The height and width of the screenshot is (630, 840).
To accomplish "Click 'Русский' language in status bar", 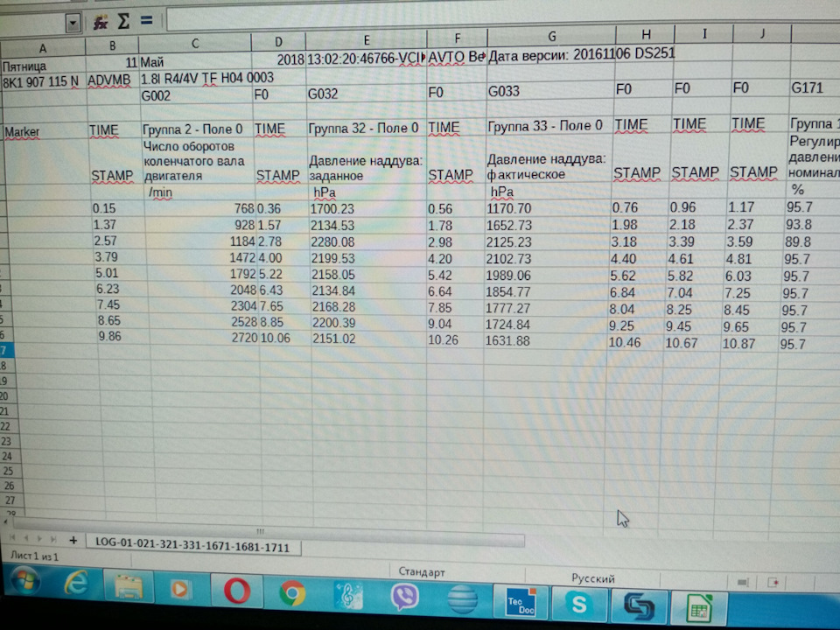I will [592, 578].
